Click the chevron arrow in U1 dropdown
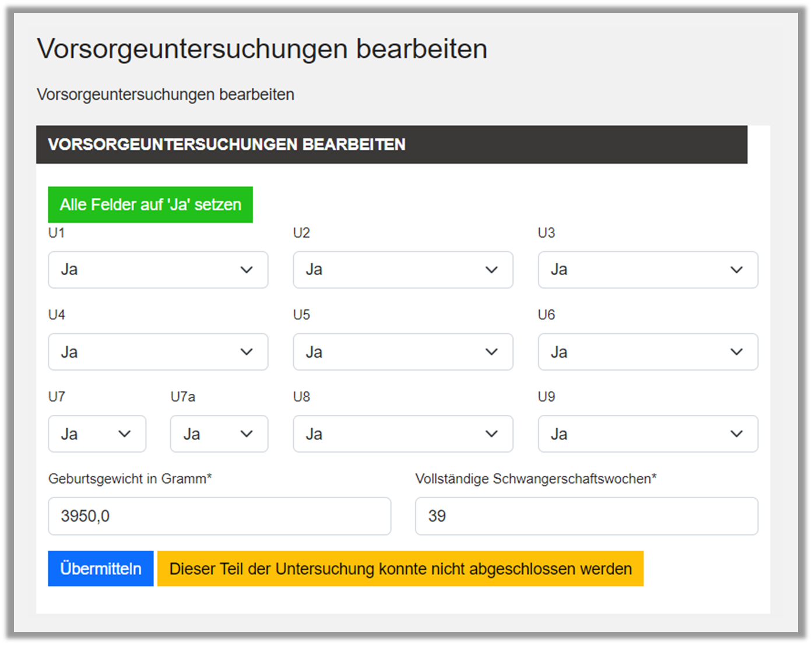Image resolution: width=812 pixels, height=645 pixels. click(247, 270)
